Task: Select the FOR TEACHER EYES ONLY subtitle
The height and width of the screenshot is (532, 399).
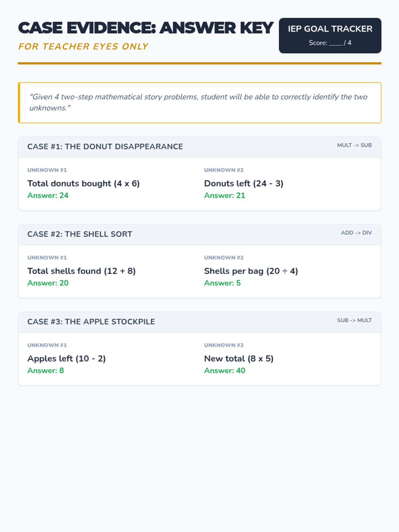Action: click(83, 47)
